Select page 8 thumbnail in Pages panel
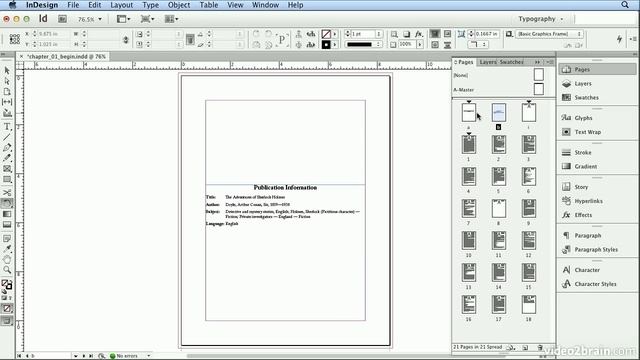640x360 pixels. (499, 209)
